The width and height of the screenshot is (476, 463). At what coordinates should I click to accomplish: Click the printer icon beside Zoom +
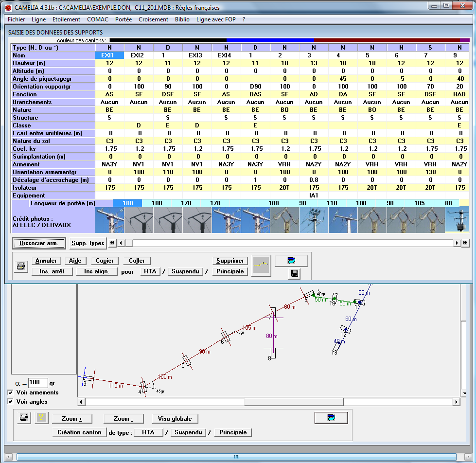[23, 418]
